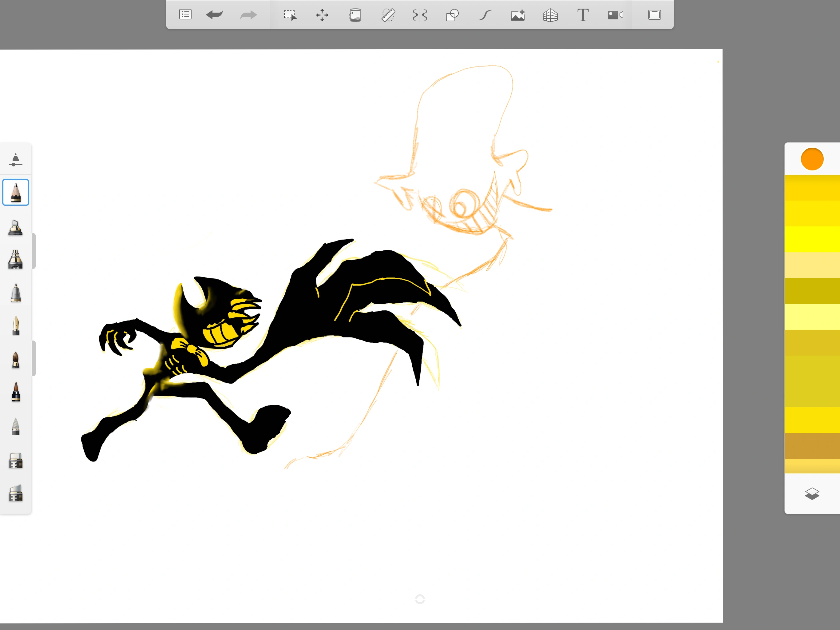Open the layers panel icon

click(812, 494)
